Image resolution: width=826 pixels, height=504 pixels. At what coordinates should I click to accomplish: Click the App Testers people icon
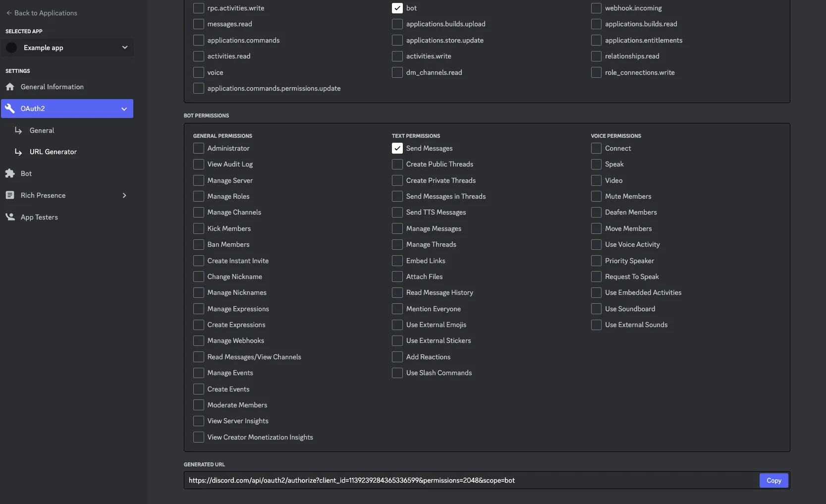(x=10, y=217)
